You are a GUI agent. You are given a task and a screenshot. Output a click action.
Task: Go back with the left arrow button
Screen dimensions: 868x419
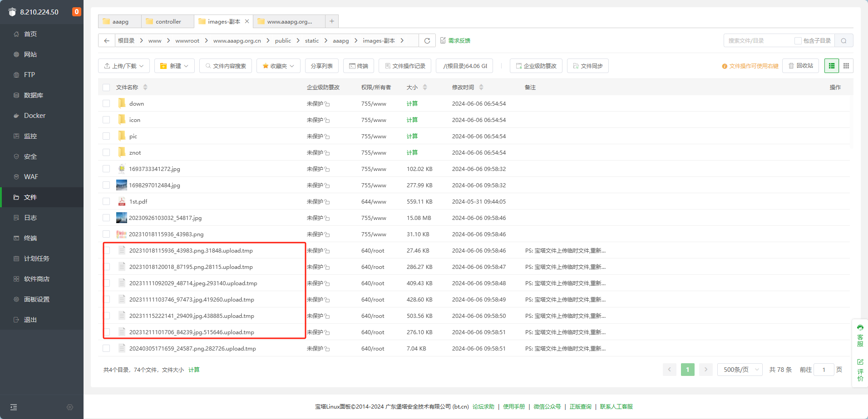[107, 41]
